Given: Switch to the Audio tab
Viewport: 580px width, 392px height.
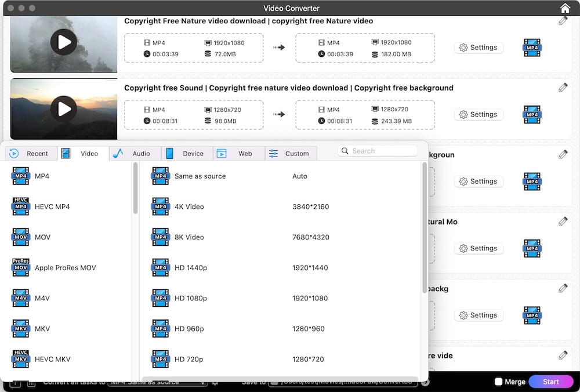Looking at the screenshot, I should click(135, 154).
